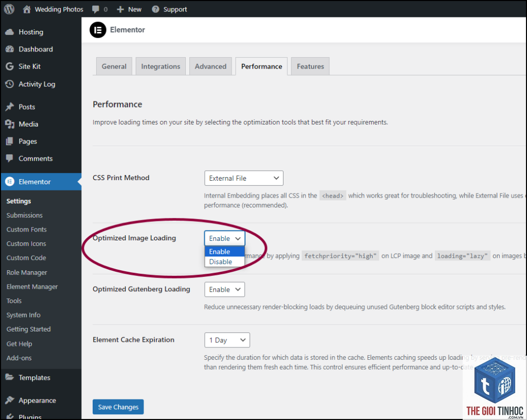This screenshot has height=420, width=527.
Task: Switch to the Integrations tab
Action: click(161, 66)
